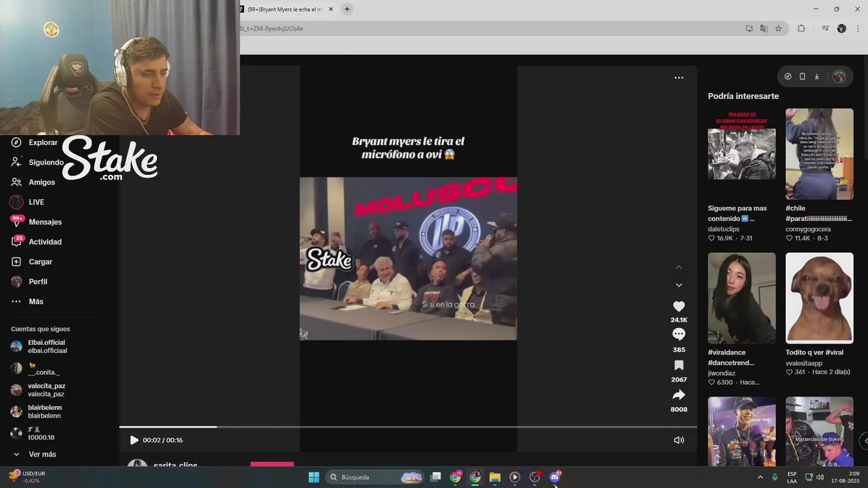Image resolution: width=868 pixels, height=488 pixels.
Task: Click the daletuclips author name
Action: tap(724, 229)
